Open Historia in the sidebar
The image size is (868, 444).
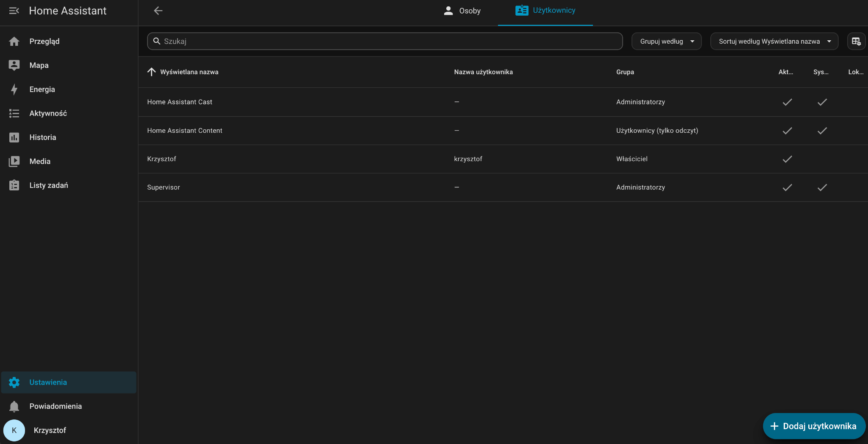(x=69, y=137)
